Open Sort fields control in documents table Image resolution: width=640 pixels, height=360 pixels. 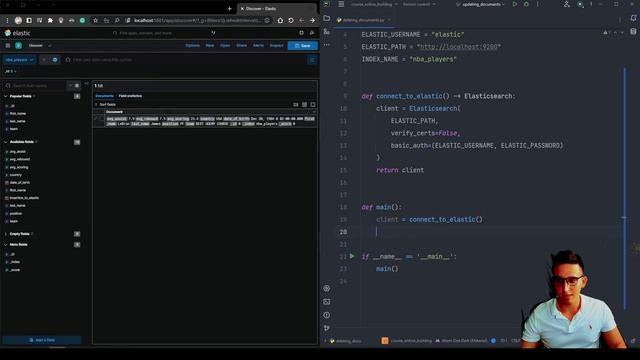(x=105, y=104)
